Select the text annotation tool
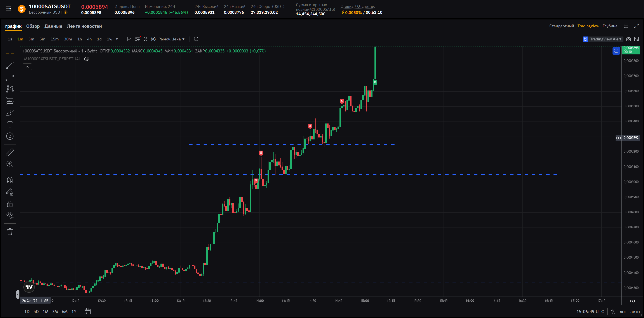Screen dimensions: 644x318 point(10,125)
